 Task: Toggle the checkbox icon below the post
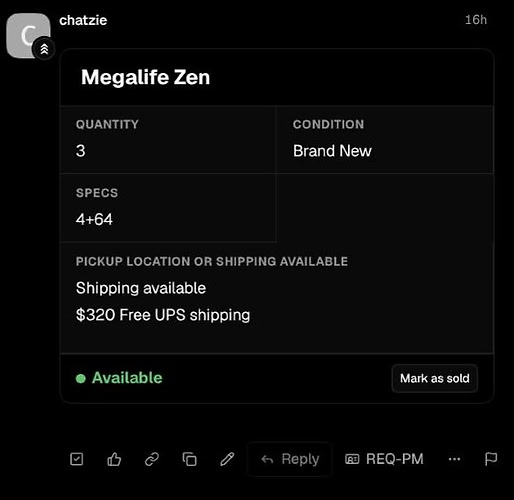tap(77, 459)
